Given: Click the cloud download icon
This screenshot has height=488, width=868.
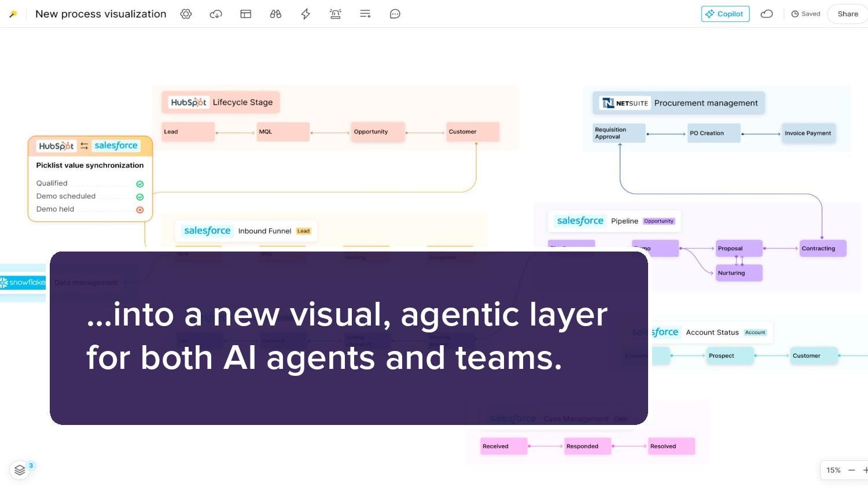Looking at the screenshot, I should (216, 14).
